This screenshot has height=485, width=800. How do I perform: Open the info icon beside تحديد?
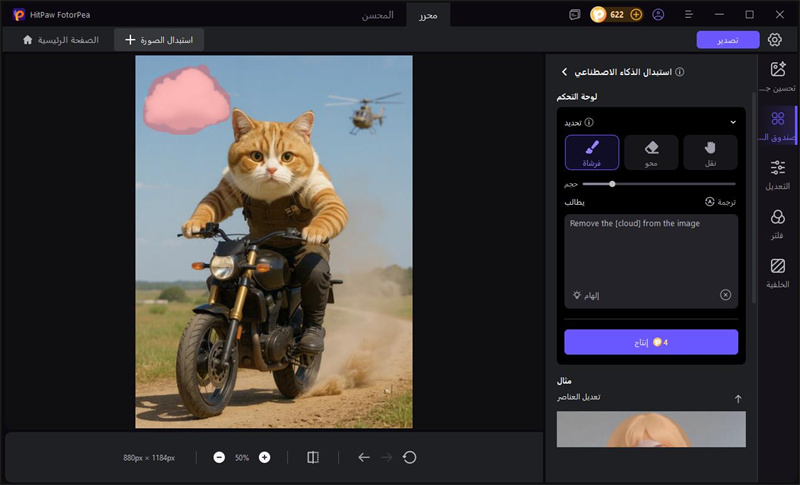click(589, 122)
